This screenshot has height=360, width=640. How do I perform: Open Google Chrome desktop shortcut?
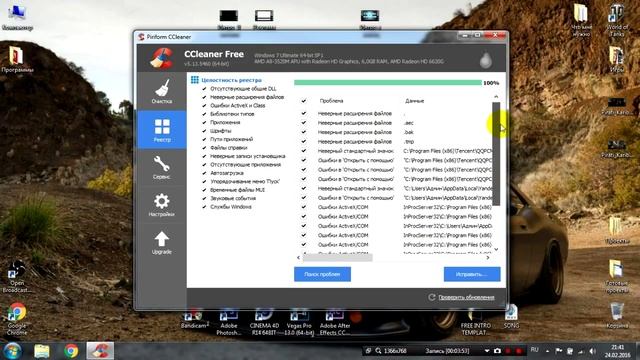tap(17, 319)
